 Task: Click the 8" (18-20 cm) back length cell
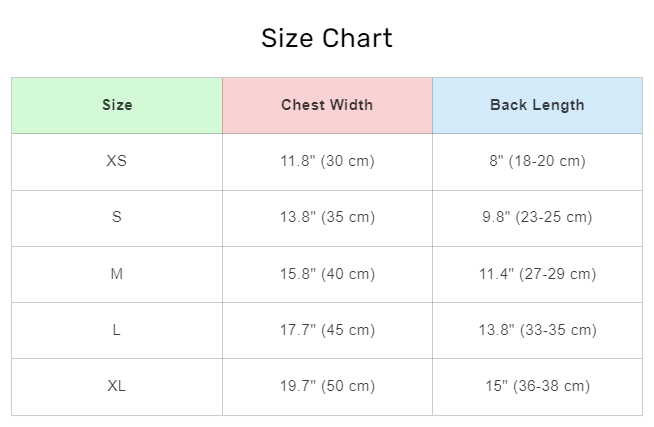537,161
